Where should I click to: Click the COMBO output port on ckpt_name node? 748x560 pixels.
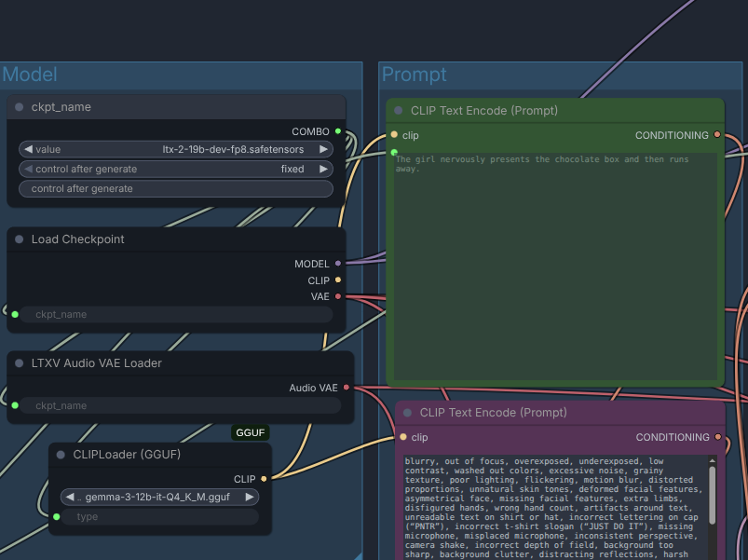click(x=338, y=131)
